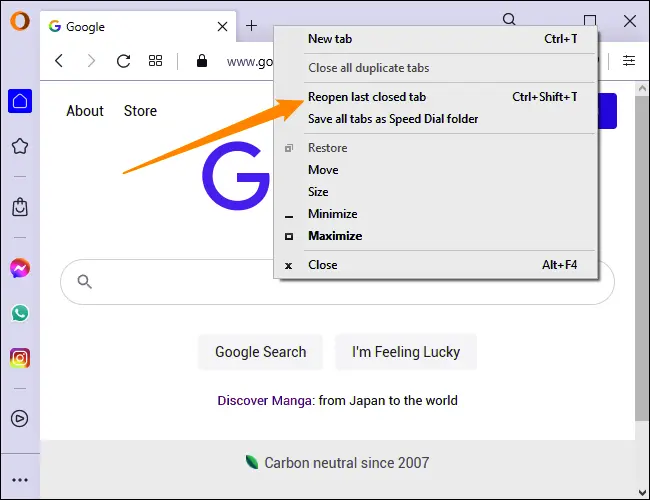650x500 pixels.
Task: Choose Move in the context menu
Action: click(x=436, y=170)
